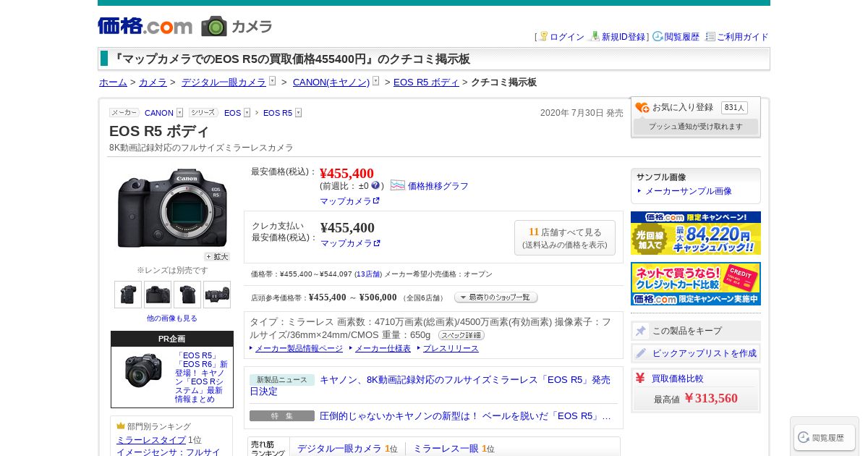Image resolution: width=868 pixels, height=456 pixels.
Task: Click the main EOS R5 product image
Action: pos(172,208)
